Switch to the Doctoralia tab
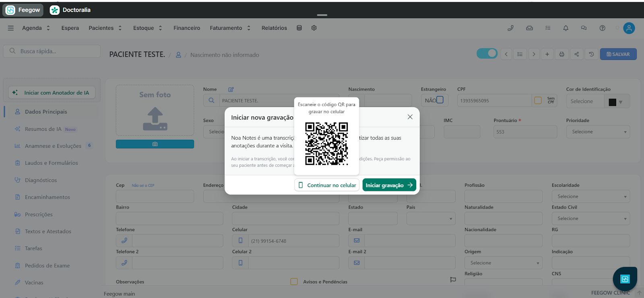Viewport: 644px width, 298px height. click(x=70, y=10)
